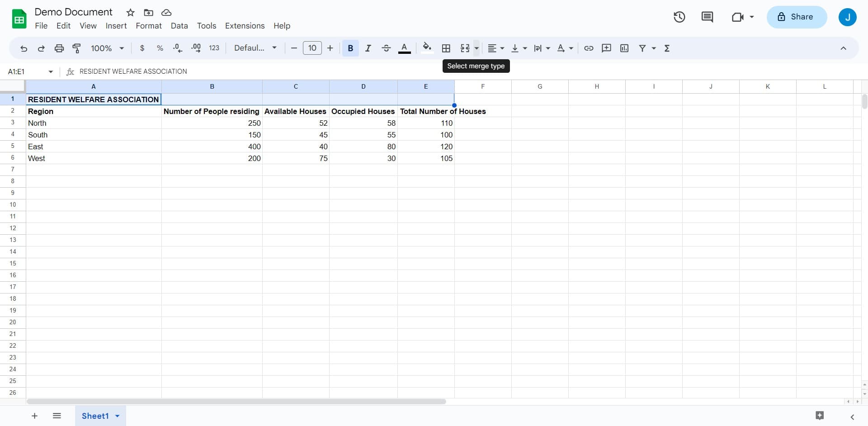Toggle italic formatting
The width and height of the screenshot is (868, 426).
coord(368,48)
